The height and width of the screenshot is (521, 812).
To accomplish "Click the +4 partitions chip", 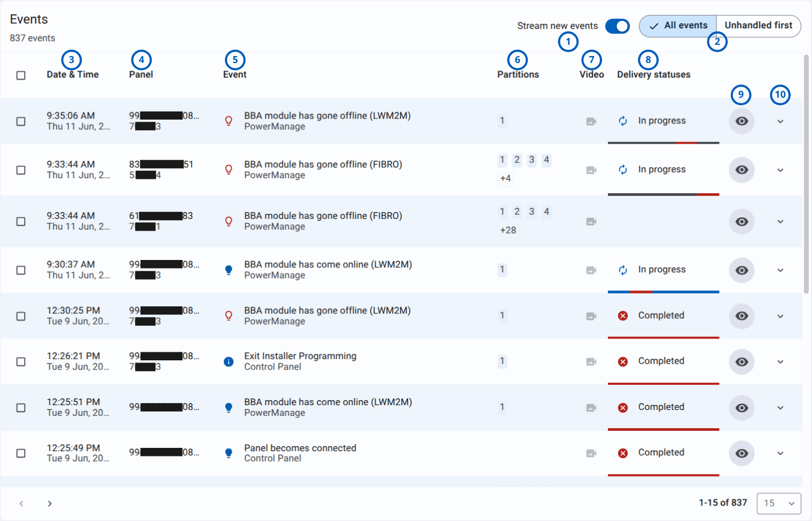I will [505, 179].
